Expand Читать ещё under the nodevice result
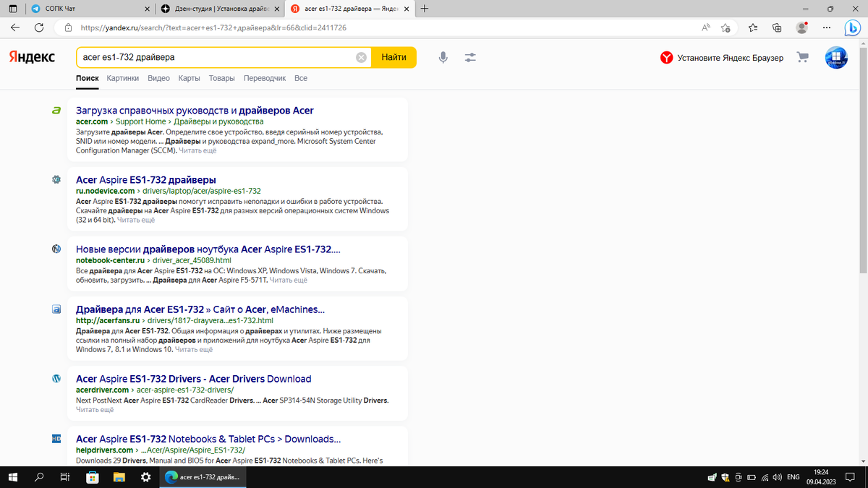This screenshot has height=488, width=868. 136,220
